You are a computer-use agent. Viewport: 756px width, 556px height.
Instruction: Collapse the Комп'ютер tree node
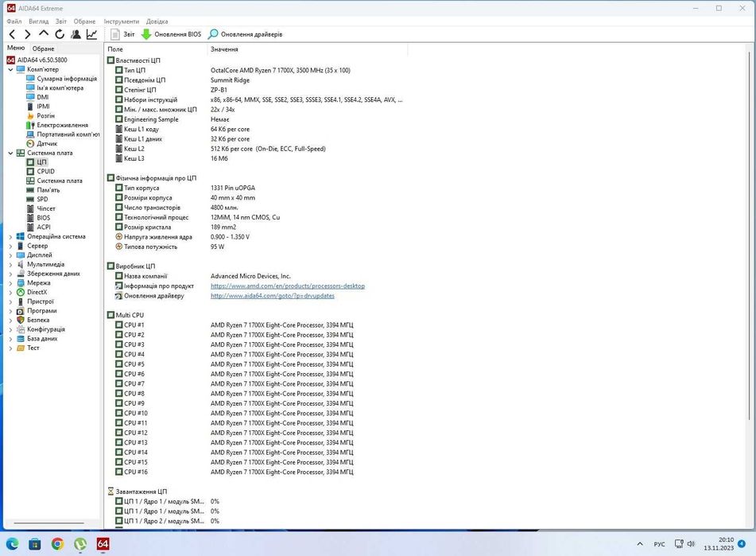[x=10, y=69]
